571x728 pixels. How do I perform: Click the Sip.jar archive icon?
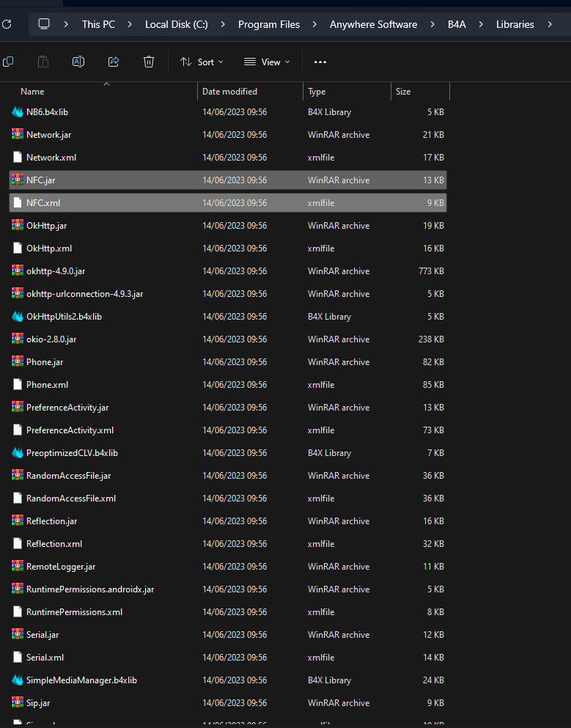point(18,702)
